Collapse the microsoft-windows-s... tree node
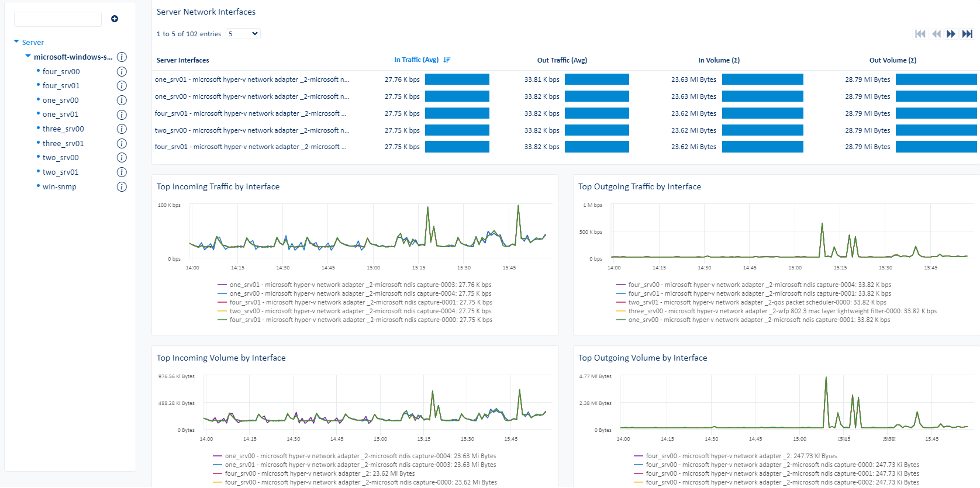Viewport: 980px width, 488px height. coord(28,57)
